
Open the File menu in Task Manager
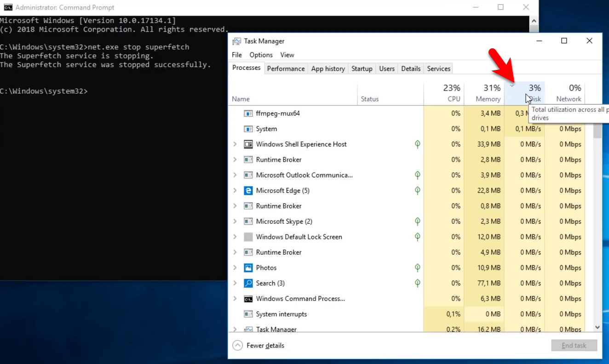pos(237,55)
